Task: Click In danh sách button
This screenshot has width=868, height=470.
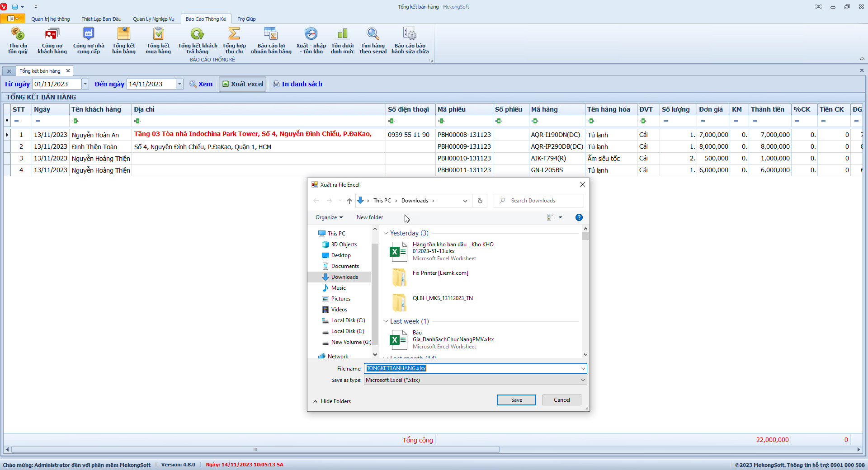Action: (297, 84)
